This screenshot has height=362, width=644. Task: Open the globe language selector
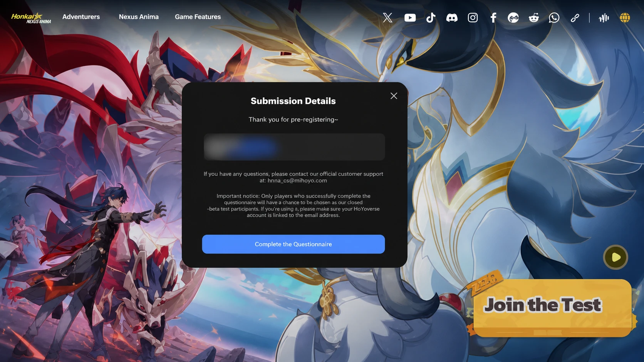pos(625,18)
